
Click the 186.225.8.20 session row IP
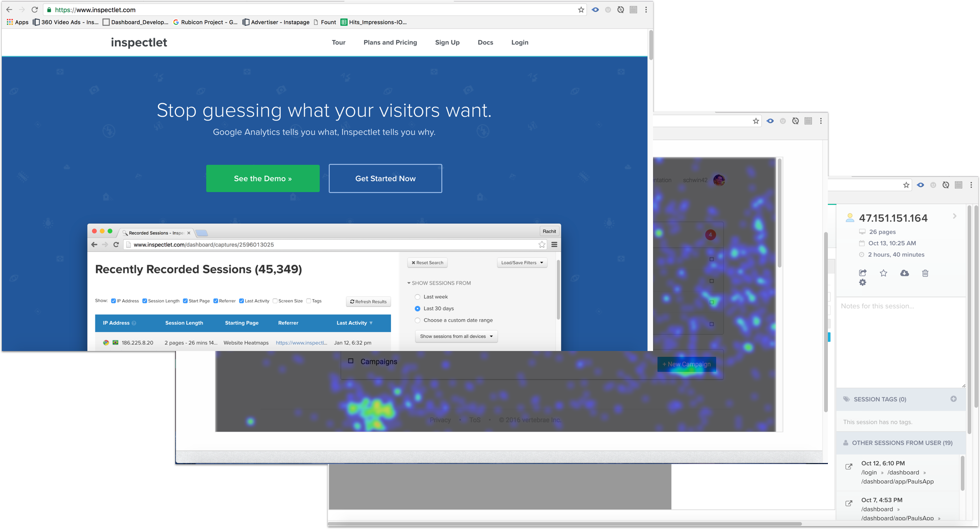138,343
